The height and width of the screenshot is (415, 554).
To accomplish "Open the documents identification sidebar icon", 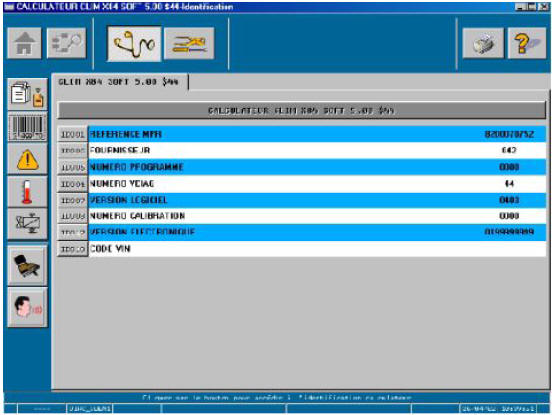I will pyautogui.click(x=28, y=94).
